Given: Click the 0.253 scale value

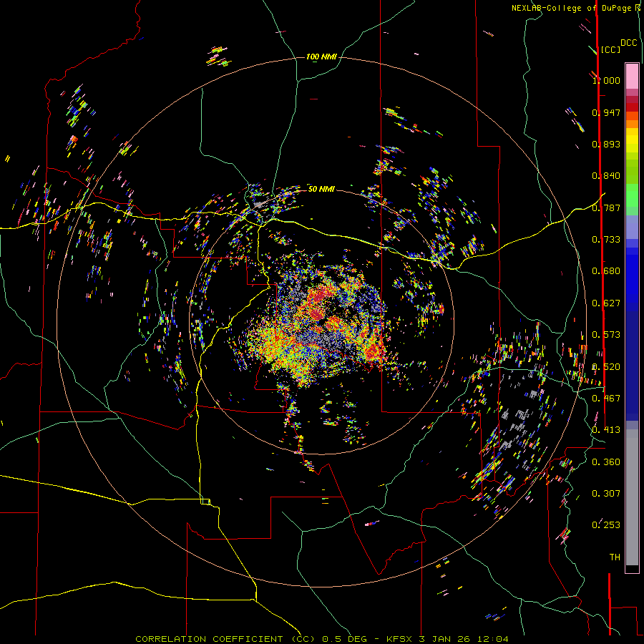Looking at the screenshot, I should tap(606, 525).
